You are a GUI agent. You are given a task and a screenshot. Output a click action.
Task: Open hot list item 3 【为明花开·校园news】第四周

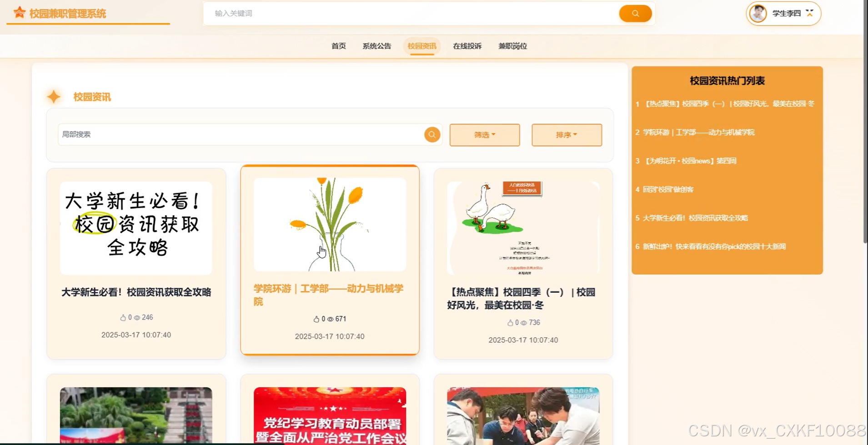point(686,161)
